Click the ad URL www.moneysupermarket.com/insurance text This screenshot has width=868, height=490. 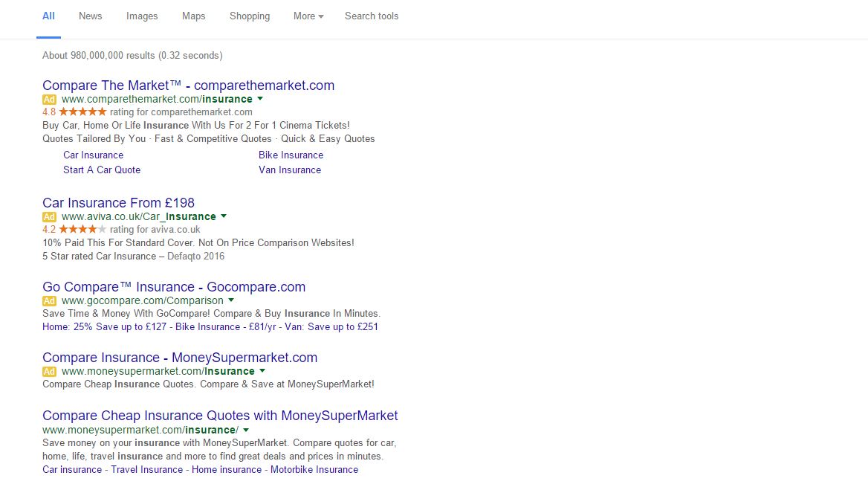158,372
